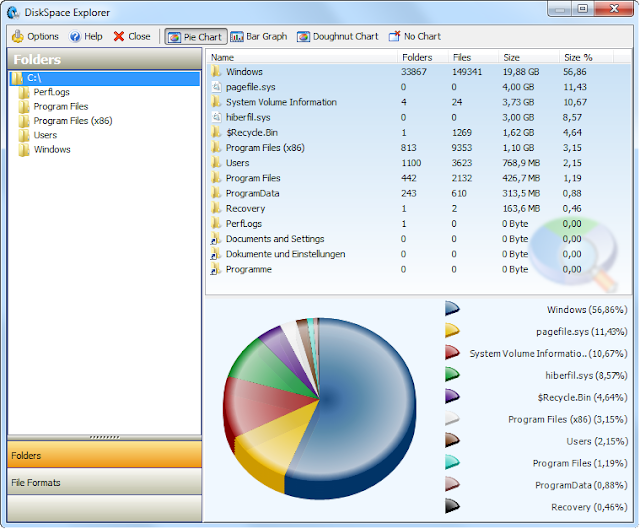
Task: Sort the list by Size column
Action: point(529,57)
